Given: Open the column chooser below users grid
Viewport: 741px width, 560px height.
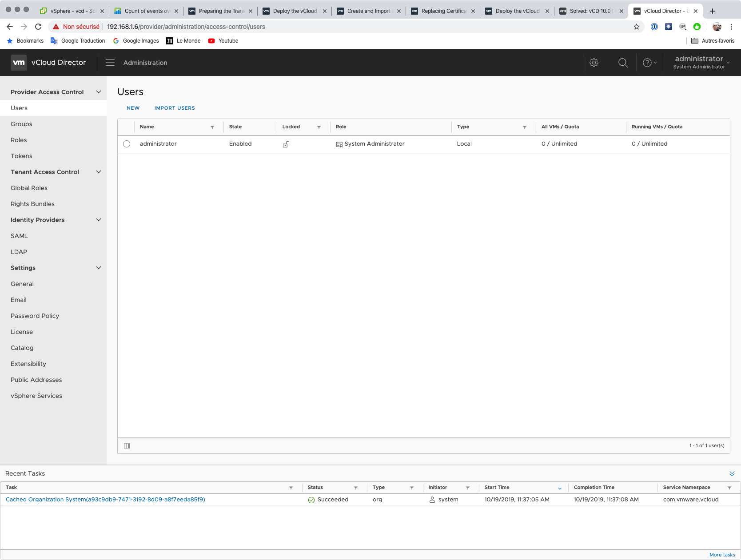Looking at the screenshot, I should 127,446.
